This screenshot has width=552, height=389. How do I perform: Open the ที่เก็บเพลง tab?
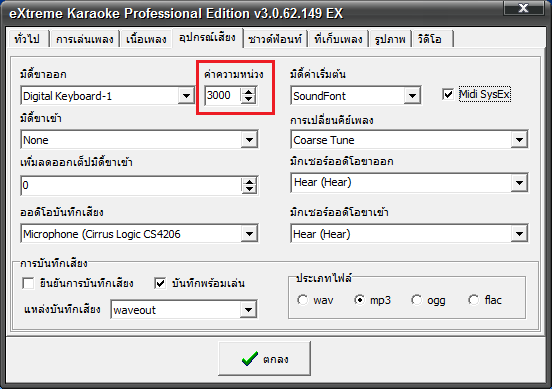tap(338, 38)
